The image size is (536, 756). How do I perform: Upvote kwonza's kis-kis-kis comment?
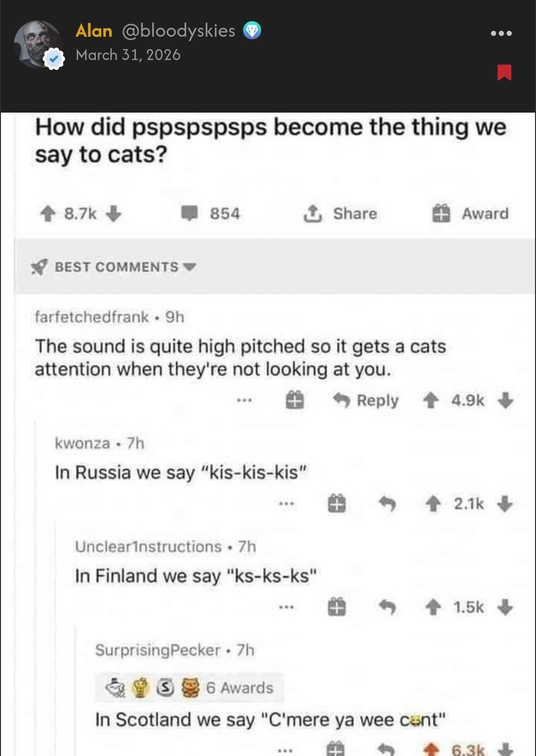tap(433, 504)
